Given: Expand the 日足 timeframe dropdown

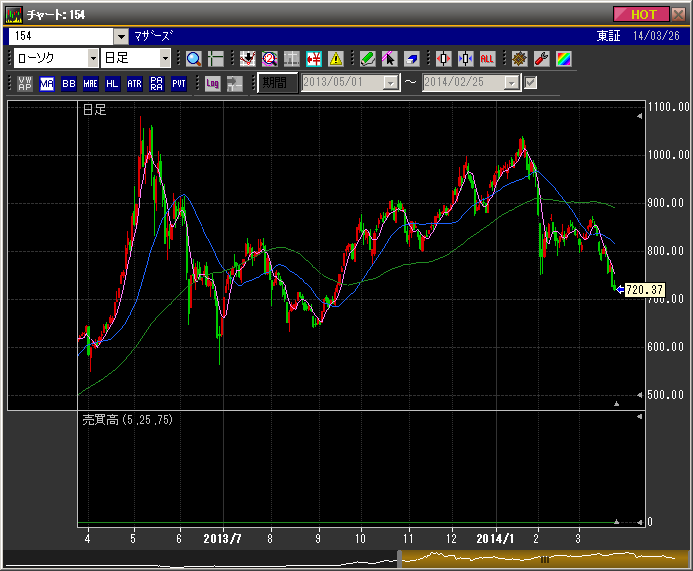Looking at the screenshot, I should coord(164,59).
